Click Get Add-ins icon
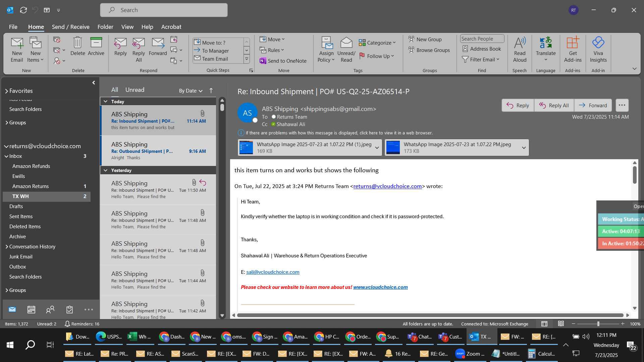The width and height of the screenshot is (644, 362). coord(573,50)
